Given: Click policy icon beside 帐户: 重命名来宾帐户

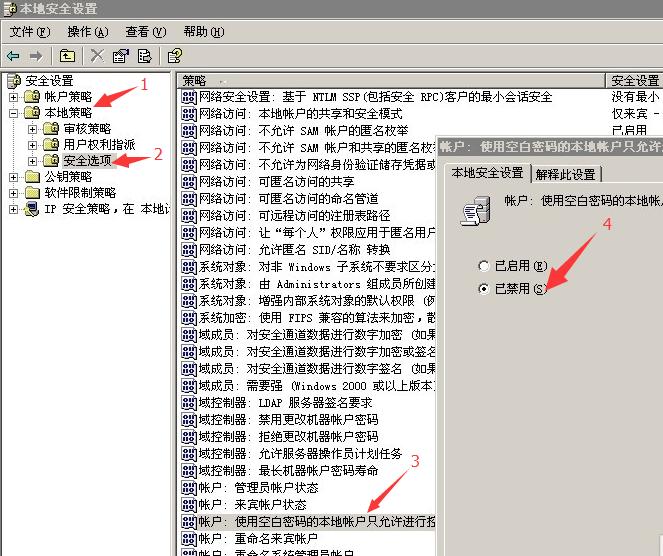Looking at the screenshot, I should point(189,539).
